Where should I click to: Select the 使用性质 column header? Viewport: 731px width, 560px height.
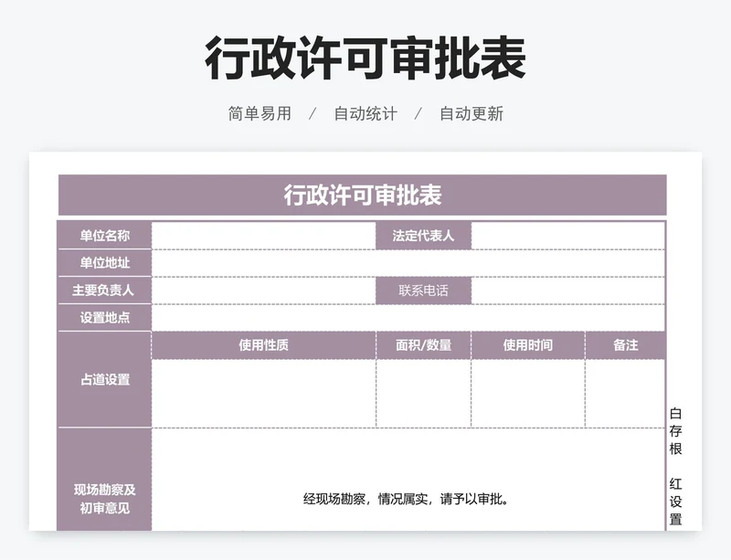[x=264, y=345]
